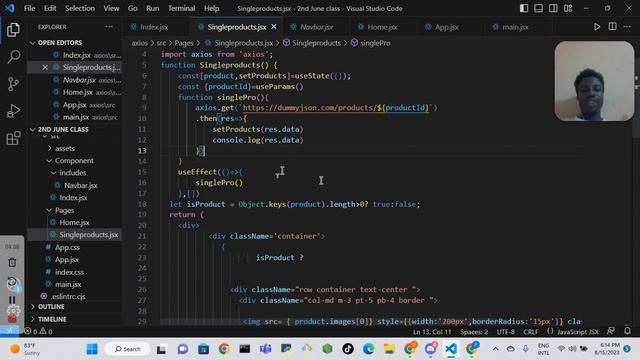The image size is (640, 360).
Task: Split the editor to the right
Action: (612, 27)
